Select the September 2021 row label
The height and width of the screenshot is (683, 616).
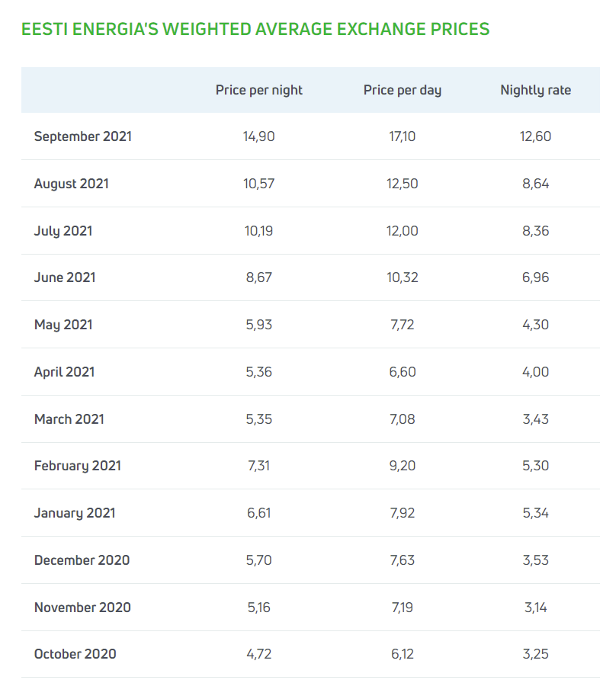click(83, 136)
